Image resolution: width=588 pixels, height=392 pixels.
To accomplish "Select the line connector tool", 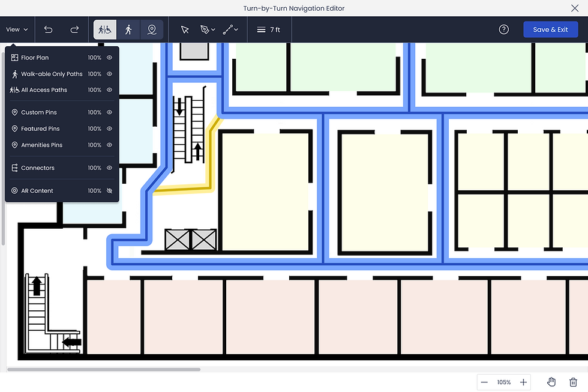I will [227, 29].
